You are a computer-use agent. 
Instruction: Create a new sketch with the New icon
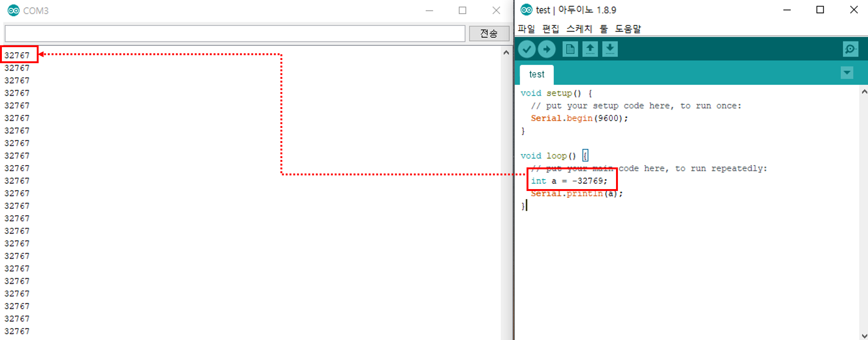pyautogui.click(x=570, y=49)
